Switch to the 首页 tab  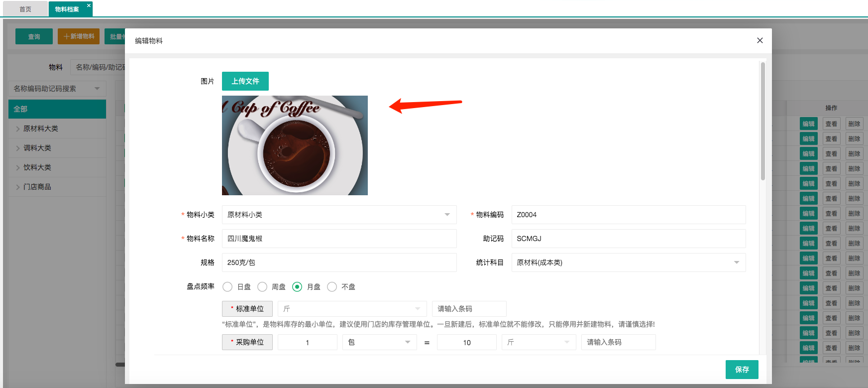[25, 9]
